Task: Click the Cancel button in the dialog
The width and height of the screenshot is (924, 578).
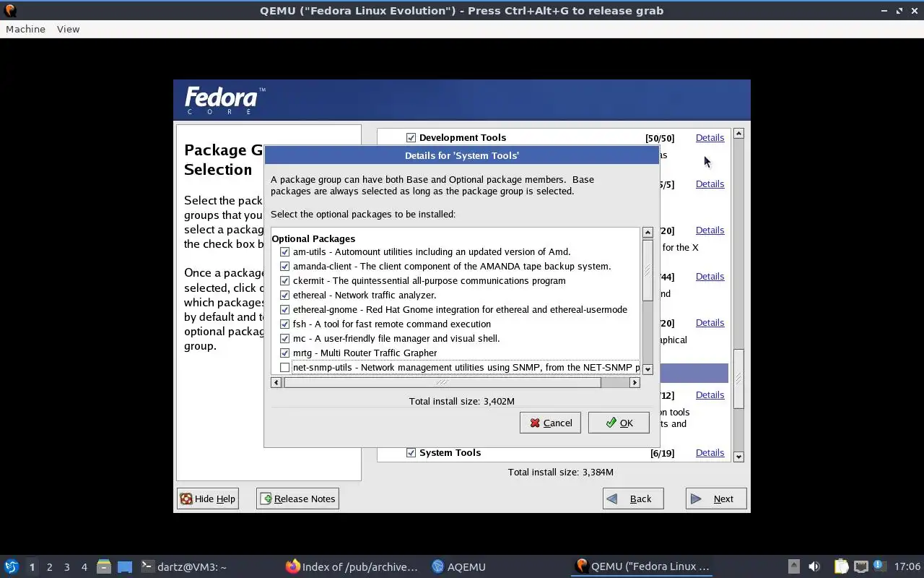Action: coord(550,423)
